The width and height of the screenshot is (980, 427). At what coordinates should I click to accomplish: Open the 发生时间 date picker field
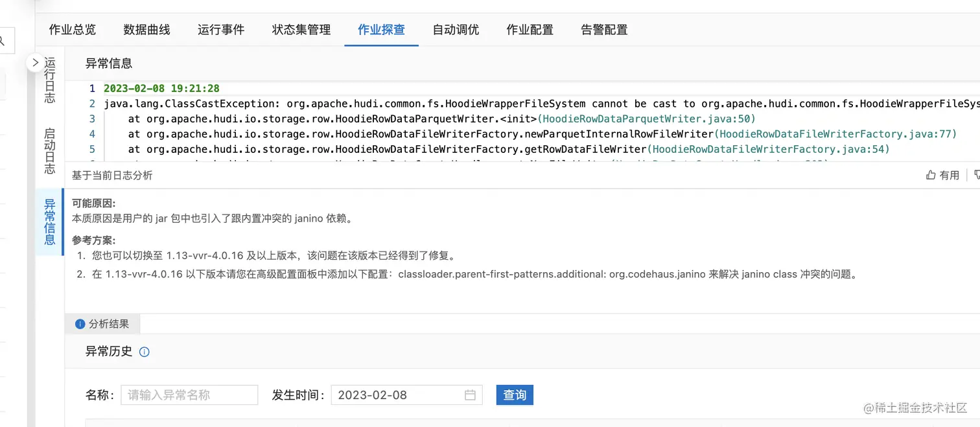tap(406, 395)
